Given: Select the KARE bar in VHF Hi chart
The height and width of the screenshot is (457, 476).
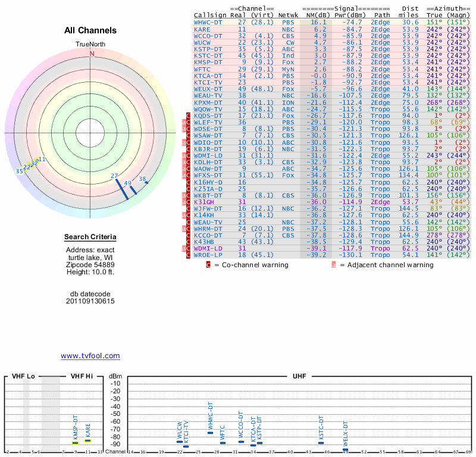Looking at the screenshot, I should point(87,440).
